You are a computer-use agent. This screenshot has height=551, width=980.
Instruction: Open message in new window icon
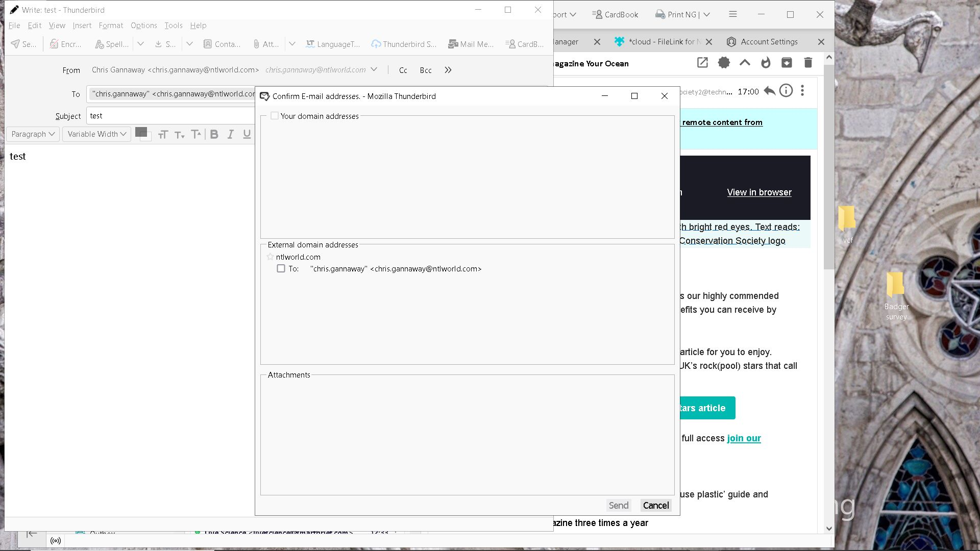pos(702,63)
